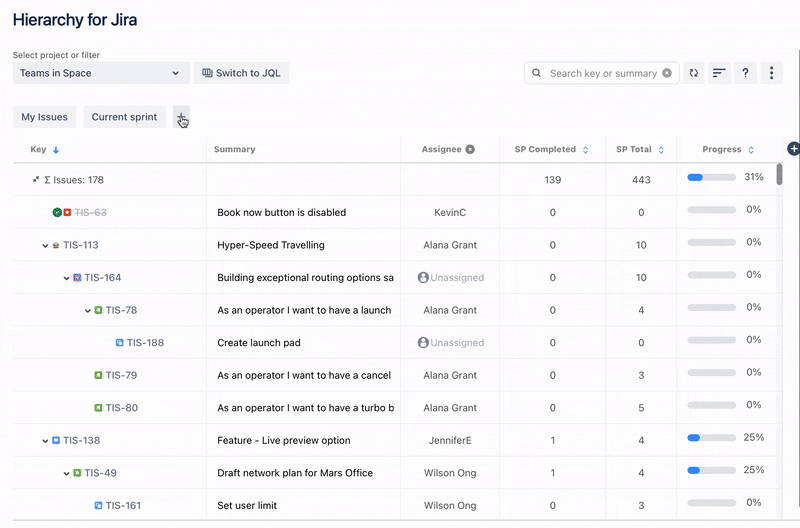Image resolution: width=800 pixels, height=528 pixels.
Task: Sort by Key using the blue arrow
Action: point(56,149)
